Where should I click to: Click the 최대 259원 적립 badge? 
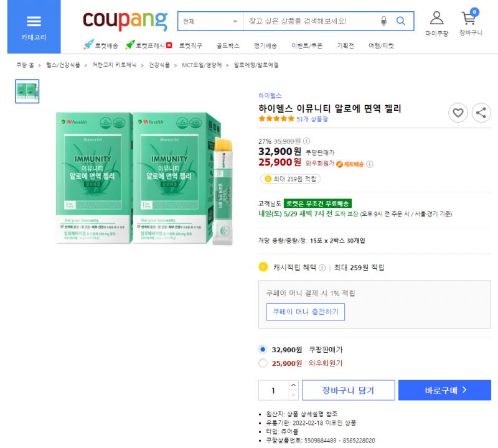click(x=290, y=179)
